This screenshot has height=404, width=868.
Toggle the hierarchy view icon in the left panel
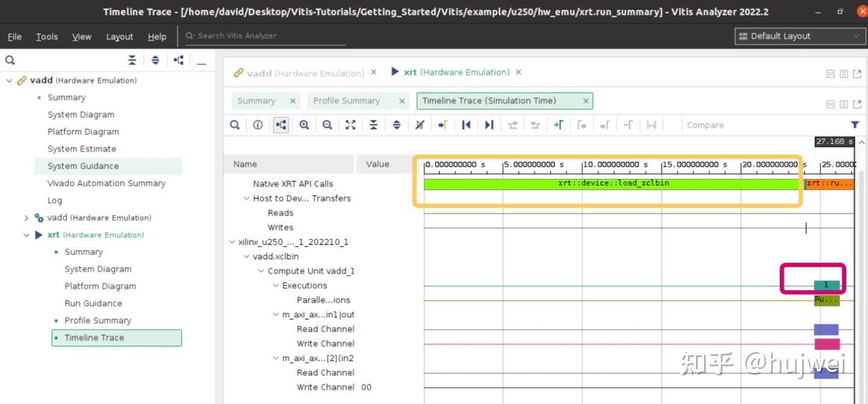pos(178,60)
